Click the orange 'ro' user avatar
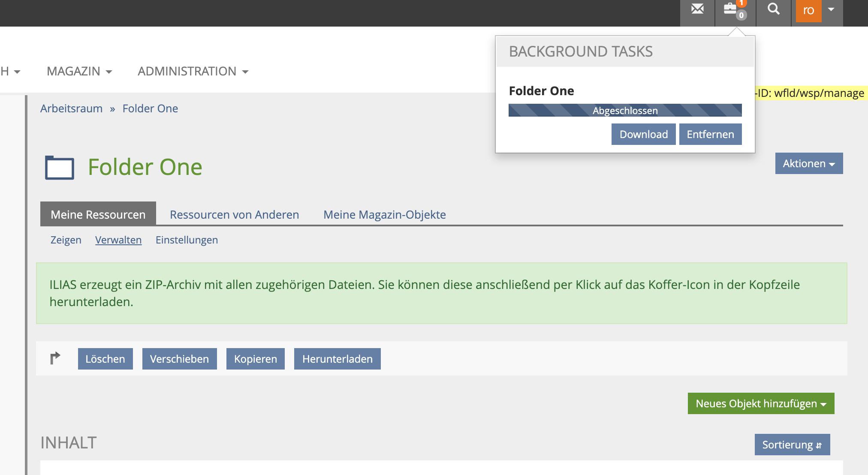The image size is (868, 475). [x=808, y=10]
